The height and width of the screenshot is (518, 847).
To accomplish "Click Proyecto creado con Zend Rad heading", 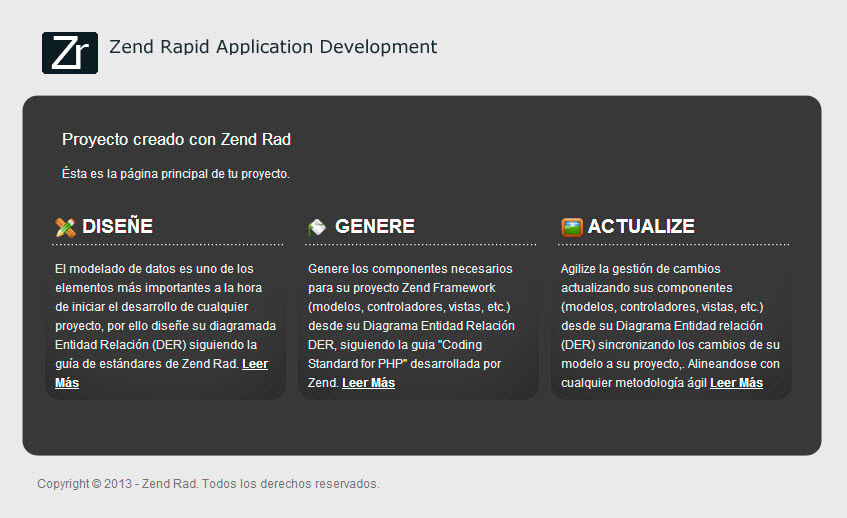I will coord(176,139).
